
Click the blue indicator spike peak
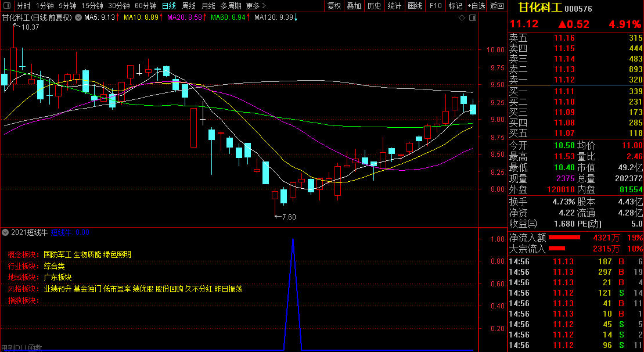293,239
